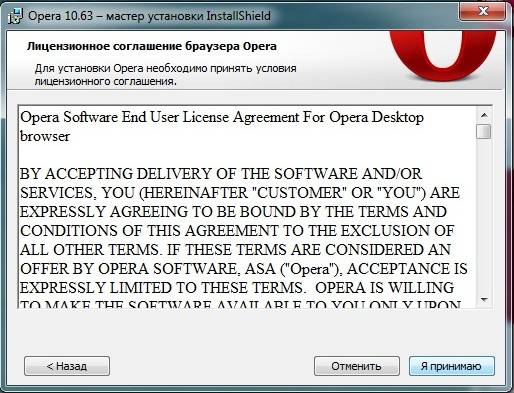Click the 'Opera Software End User License' line
The image size is (514, 393).
pyautogui.click(x=222, y=117)
